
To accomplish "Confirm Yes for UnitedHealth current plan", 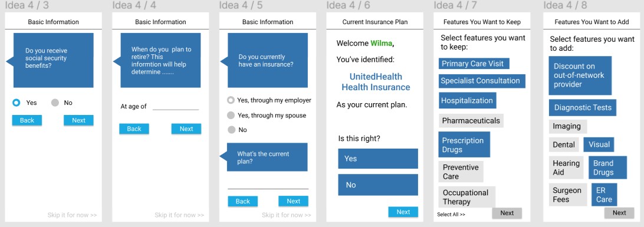I will coord(378,159).
